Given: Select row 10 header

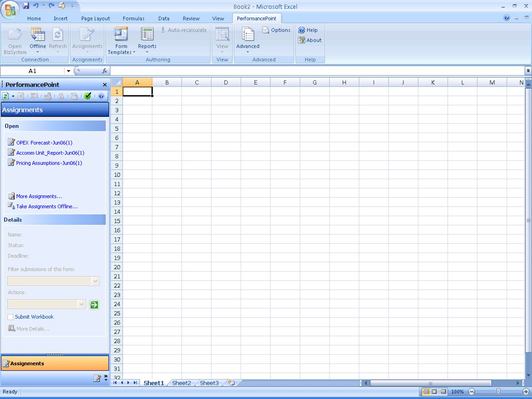Looking at the screenshot, I should pyautogui.click(x=117, y=175).
